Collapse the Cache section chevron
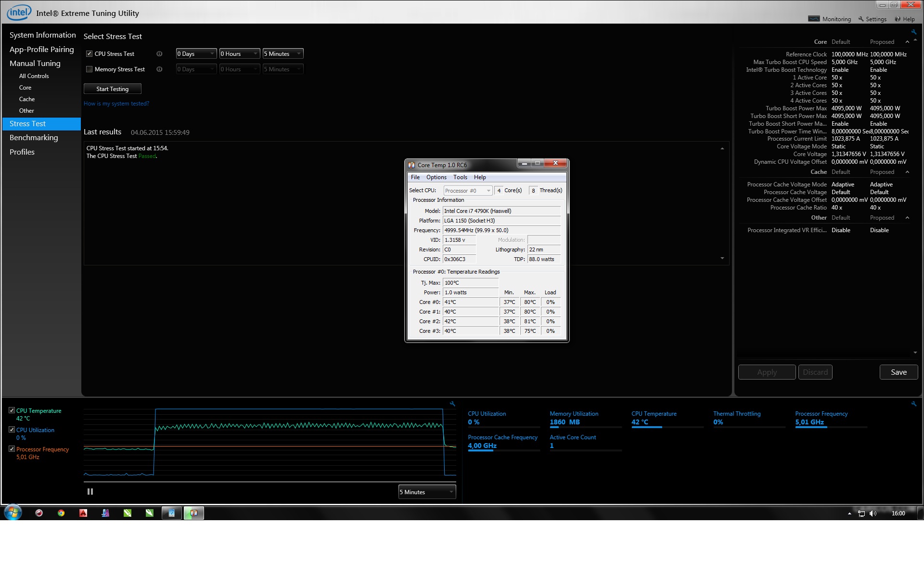Viewport: 924px width, 578px height. [907, 172]
